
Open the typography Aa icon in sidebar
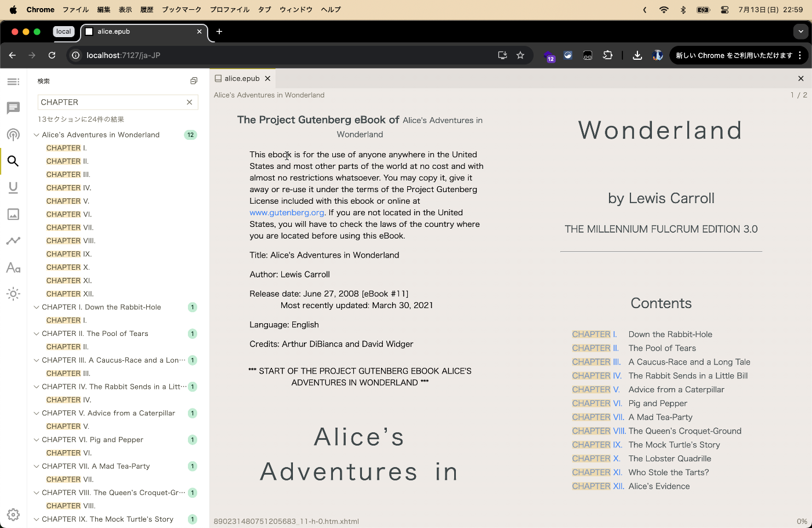pos(13,267)
